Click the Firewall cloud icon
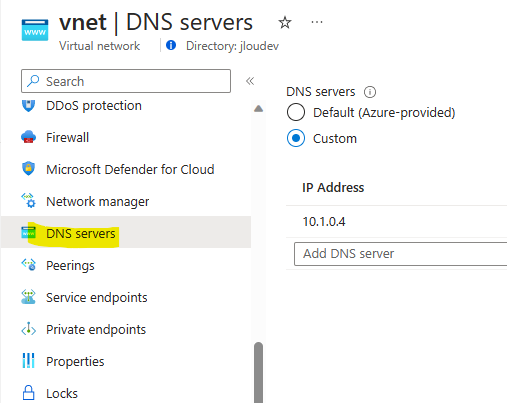507x403 pixels. click(28, 137)
